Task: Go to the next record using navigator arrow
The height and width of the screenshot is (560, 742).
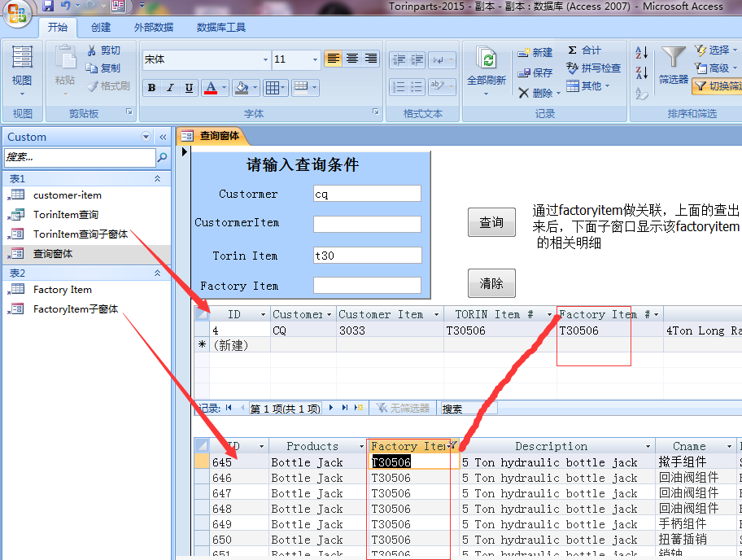Action: tap(333, 408)
